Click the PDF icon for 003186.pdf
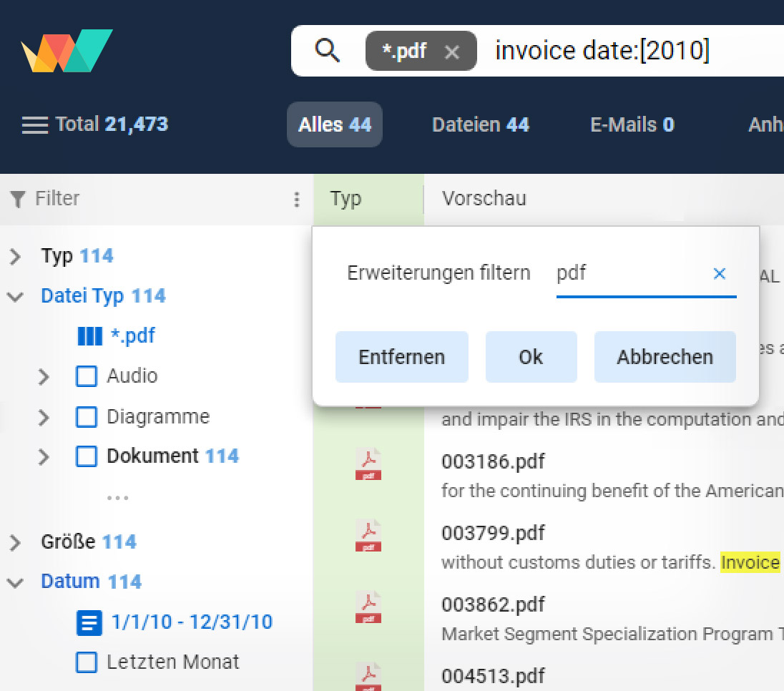784x691 pixels. pos(368,464)
